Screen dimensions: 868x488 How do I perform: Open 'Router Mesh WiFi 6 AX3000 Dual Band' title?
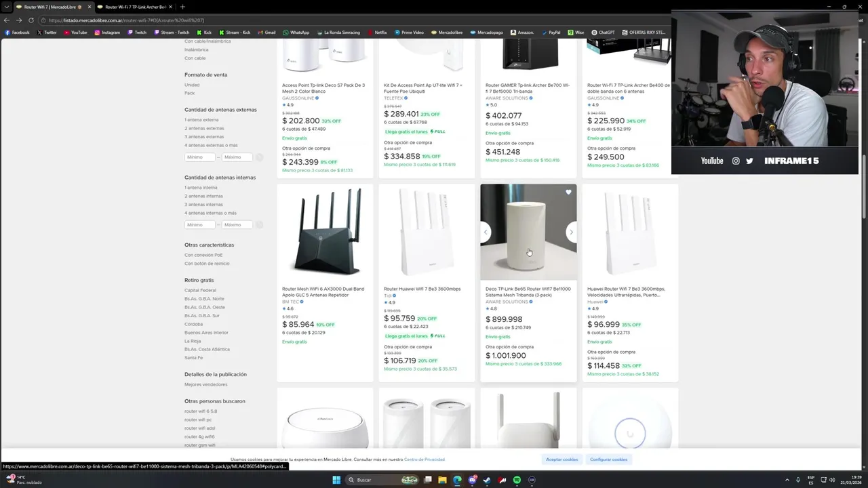click(x=324, y=292)
